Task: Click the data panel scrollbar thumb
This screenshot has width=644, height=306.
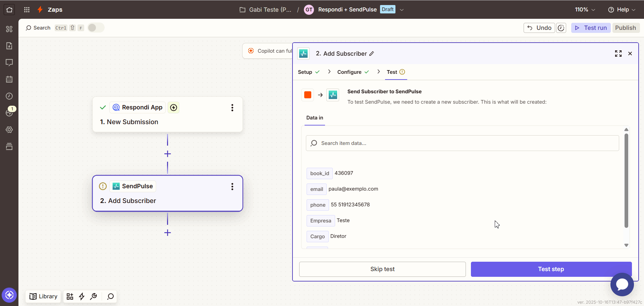Action: (626, 181)
